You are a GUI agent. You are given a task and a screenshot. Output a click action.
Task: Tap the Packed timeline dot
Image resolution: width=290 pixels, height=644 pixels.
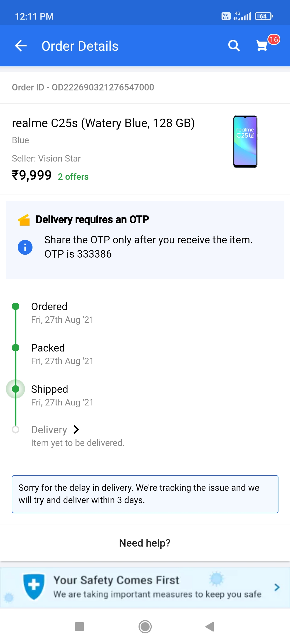click(16, 348)
